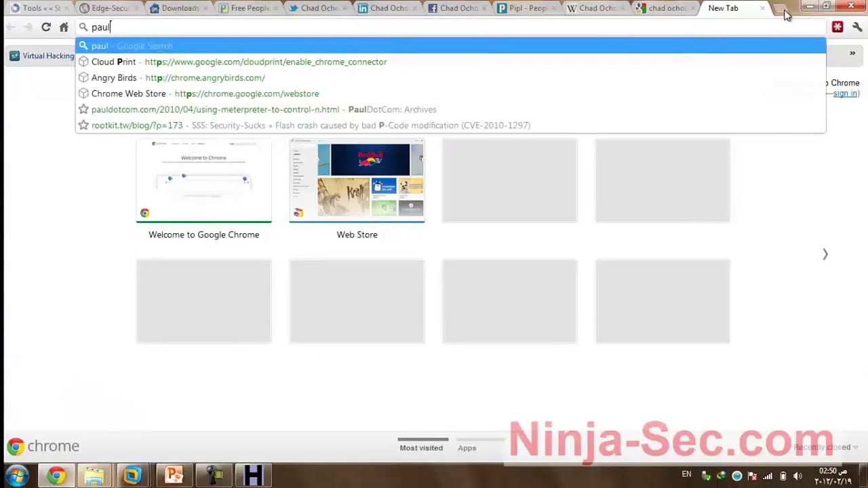This screenshot has height=488, width=868.
Task: Click the EN language indicator
Action: 686,474
